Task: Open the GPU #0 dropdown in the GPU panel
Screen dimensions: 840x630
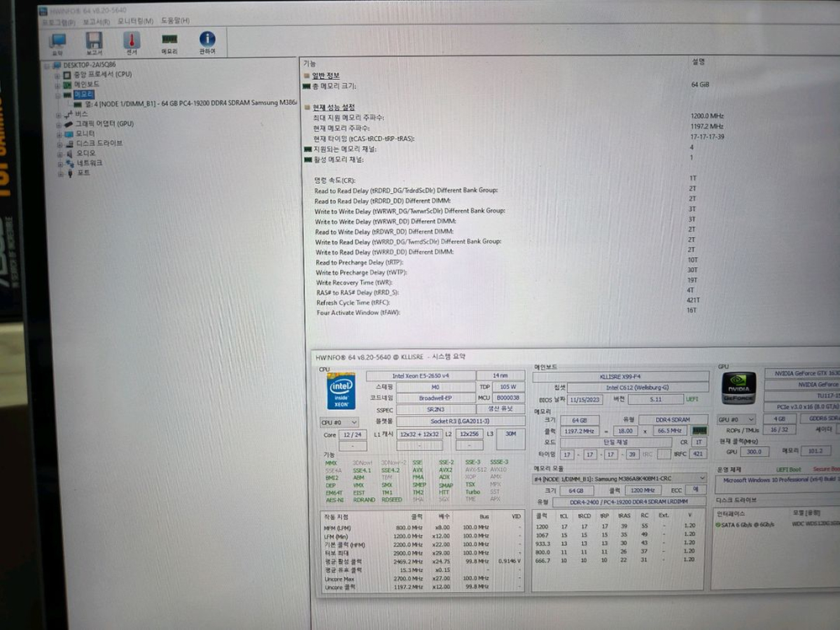Action: [x=736, y=419]
